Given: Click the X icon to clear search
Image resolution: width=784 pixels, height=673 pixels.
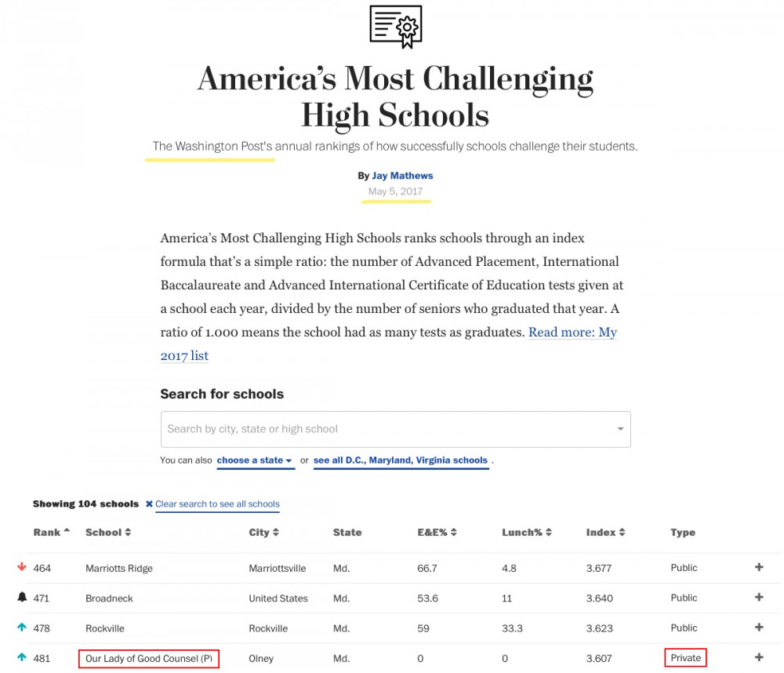Looking at the screenshot, I should coord(149,504).
